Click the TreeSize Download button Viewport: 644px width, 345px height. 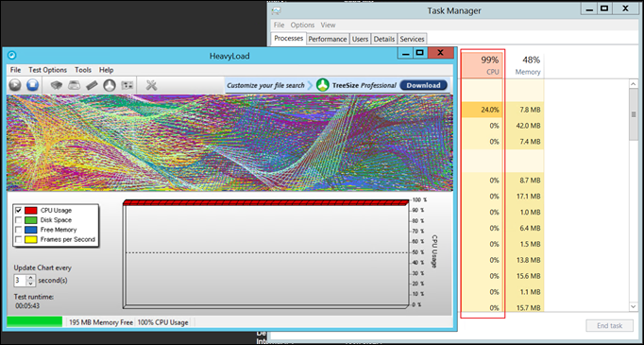[423, 85]
